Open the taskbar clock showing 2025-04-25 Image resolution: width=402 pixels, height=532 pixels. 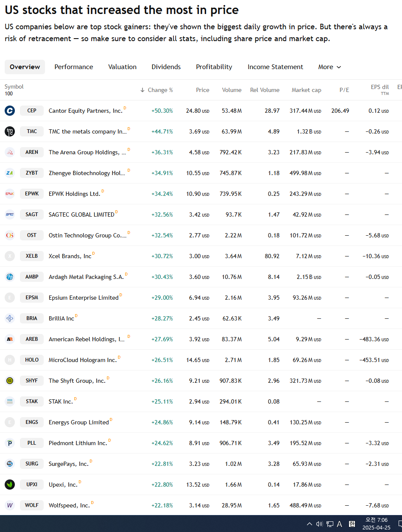pos(377,524)
